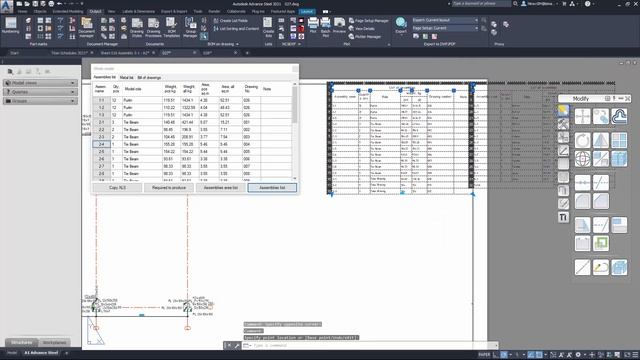Click the Move tool in Modify palette
This screenshot has height=360, width=640.
coord(582,116)
